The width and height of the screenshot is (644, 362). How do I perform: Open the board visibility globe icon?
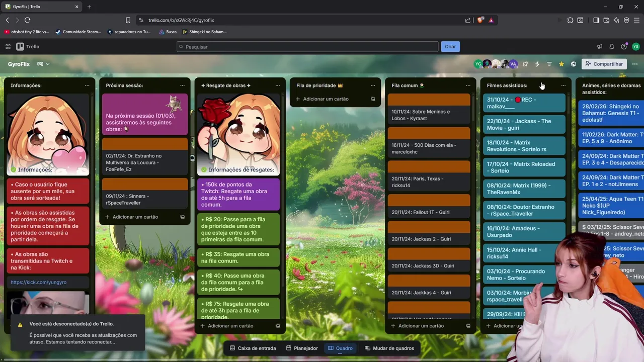point(574,64)
